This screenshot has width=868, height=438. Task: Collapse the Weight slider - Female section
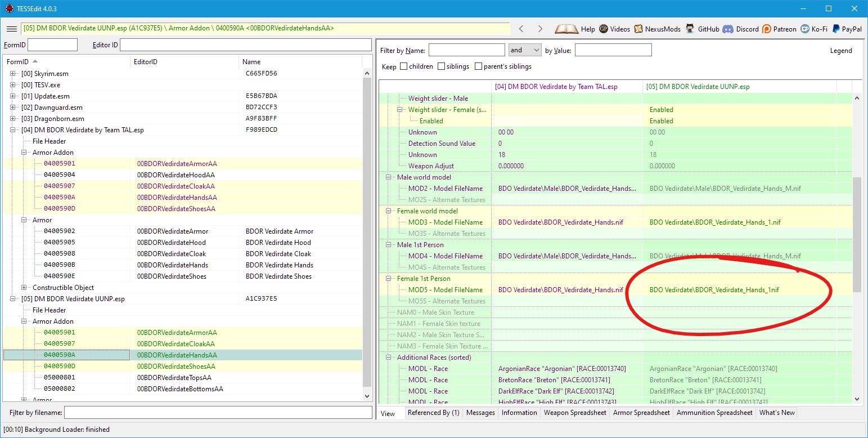(400, 110)
